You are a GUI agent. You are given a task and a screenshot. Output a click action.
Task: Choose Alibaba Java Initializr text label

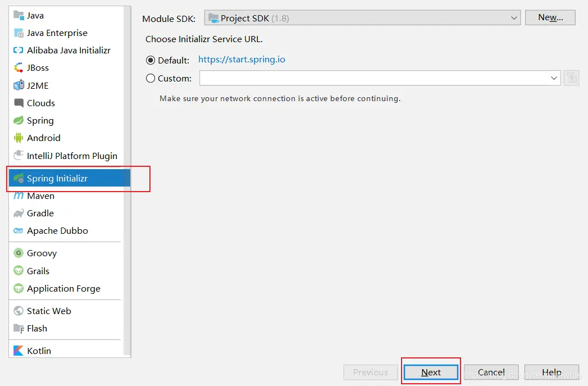69,50
